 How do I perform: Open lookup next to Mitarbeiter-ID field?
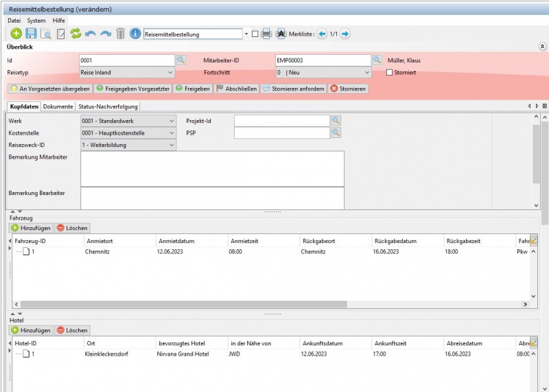(377, 60)
